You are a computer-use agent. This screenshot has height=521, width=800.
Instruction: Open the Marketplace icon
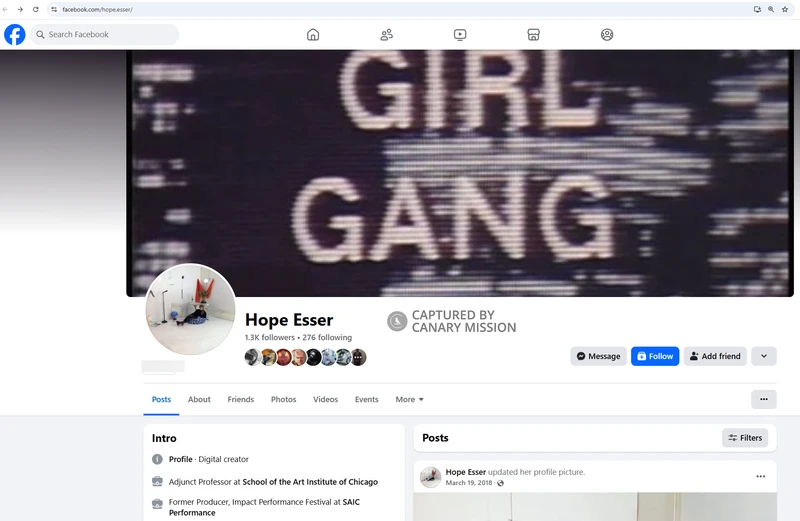pos(533,35)
